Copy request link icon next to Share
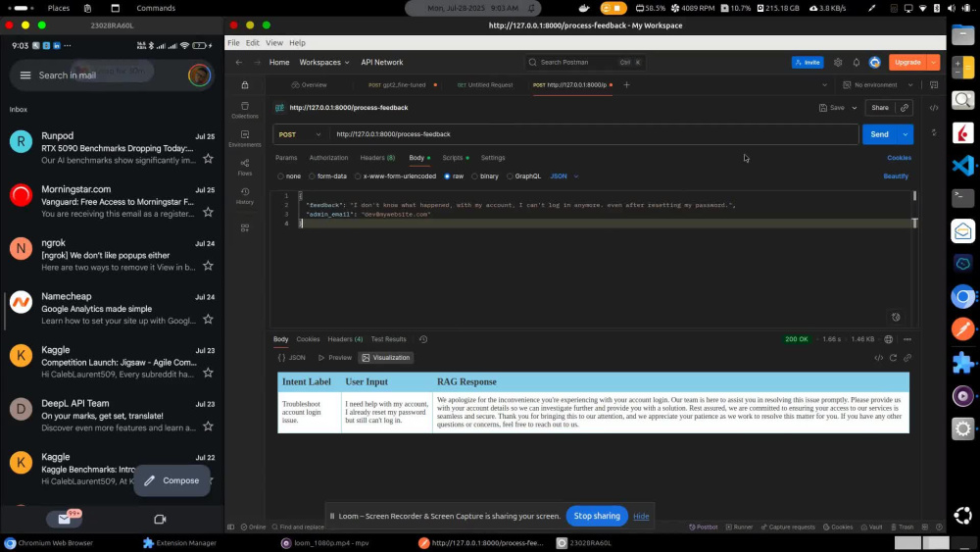 click(x=905, y=108)
